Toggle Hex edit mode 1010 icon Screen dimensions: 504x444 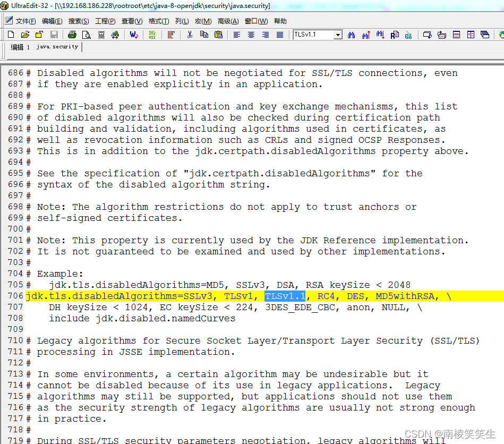(x=152, y=35)
